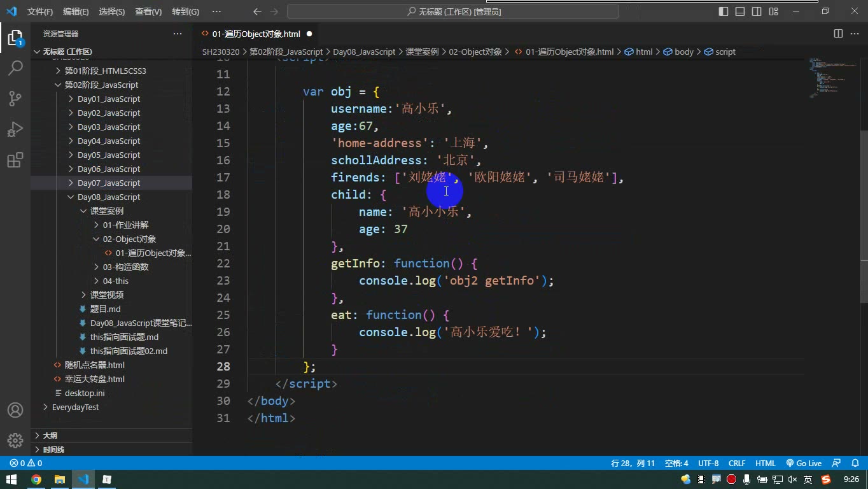Click the Split Editor icon
The width and height of the screenshot is (868, 489).
pos(838,34)
